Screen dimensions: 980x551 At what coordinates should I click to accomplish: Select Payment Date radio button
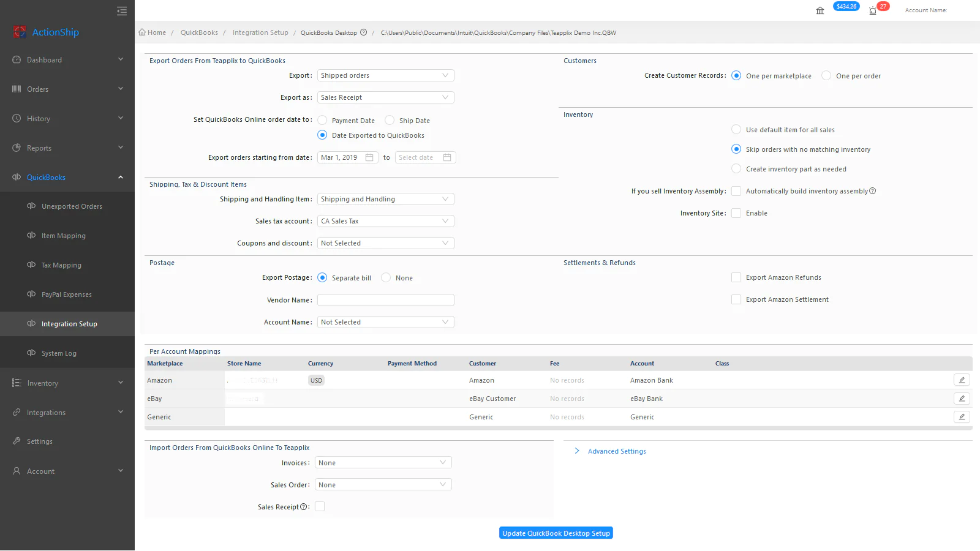[x=322, y=120]
